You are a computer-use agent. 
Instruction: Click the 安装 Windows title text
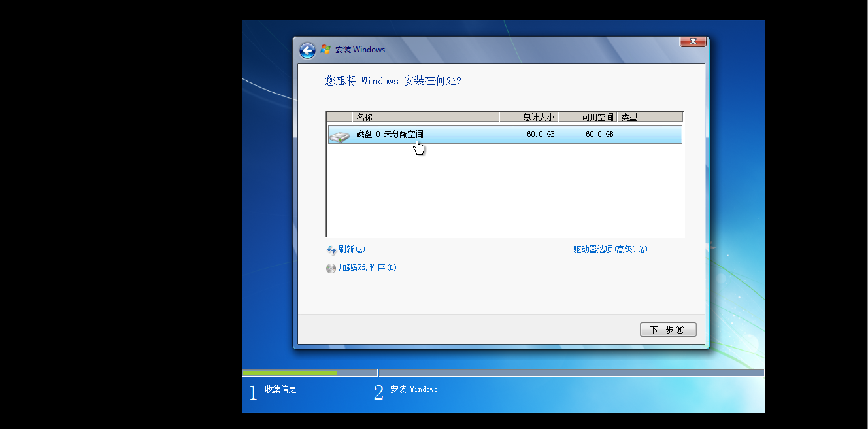[x=360, y=50]
